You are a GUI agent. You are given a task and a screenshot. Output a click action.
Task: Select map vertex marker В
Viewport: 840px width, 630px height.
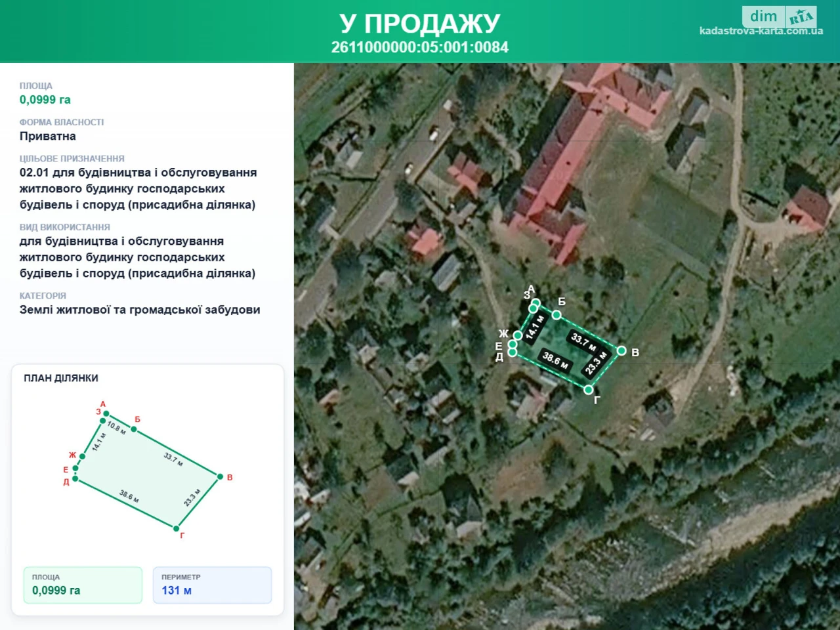[x=621, y=350]
